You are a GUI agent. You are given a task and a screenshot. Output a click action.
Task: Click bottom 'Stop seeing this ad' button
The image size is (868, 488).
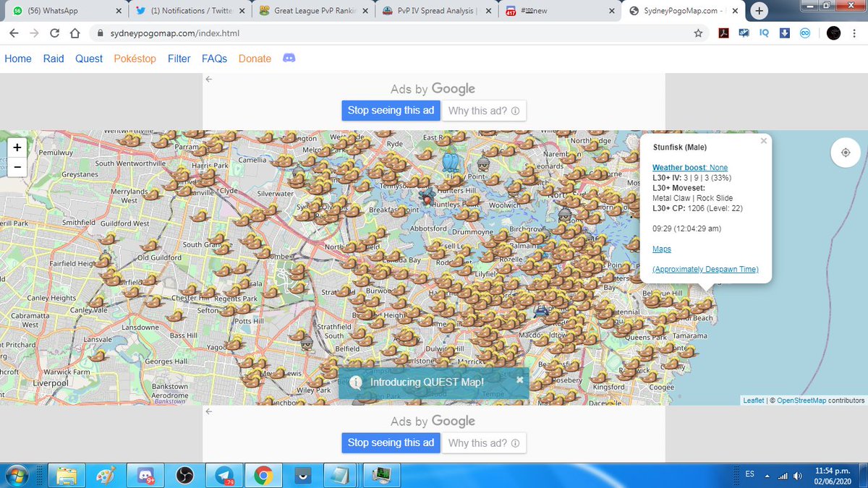391,442
